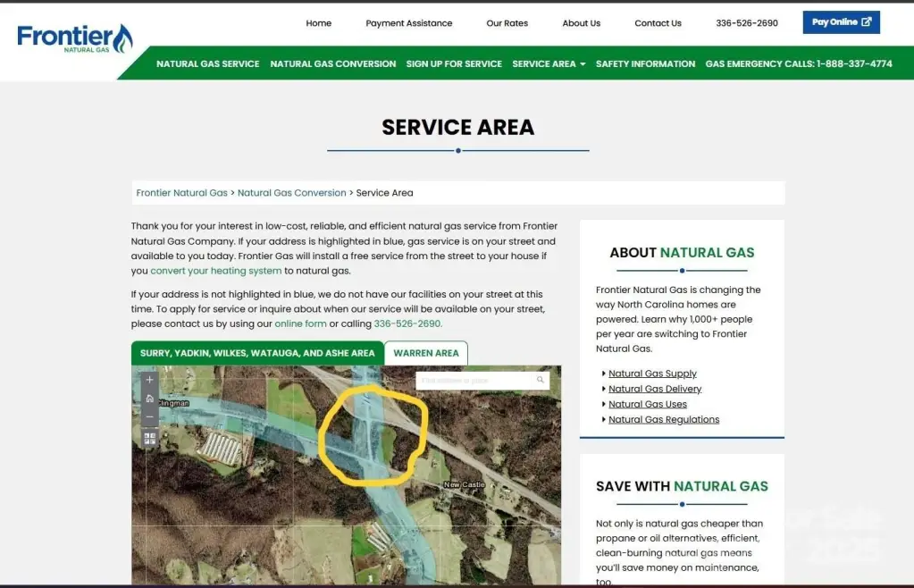Click the external link icon on Pay Online
The width and height of the screenshot is (914, 588).
(867, 22)
